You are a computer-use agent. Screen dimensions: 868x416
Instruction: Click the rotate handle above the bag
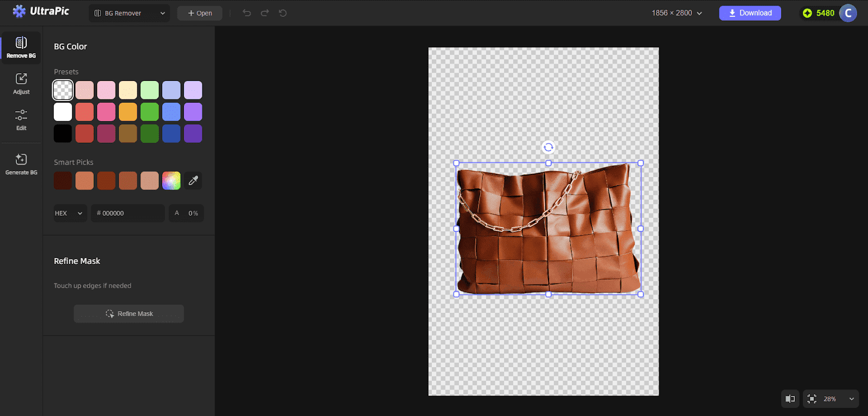(x=548, y=147)
